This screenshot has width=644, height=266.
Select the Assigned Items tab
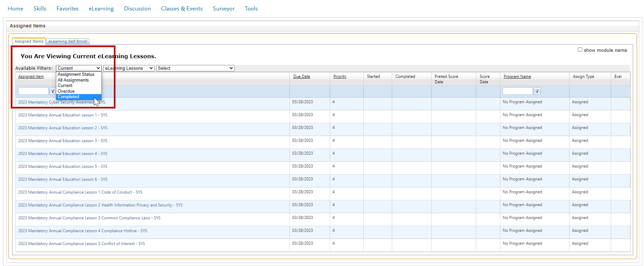click(29, 41)
